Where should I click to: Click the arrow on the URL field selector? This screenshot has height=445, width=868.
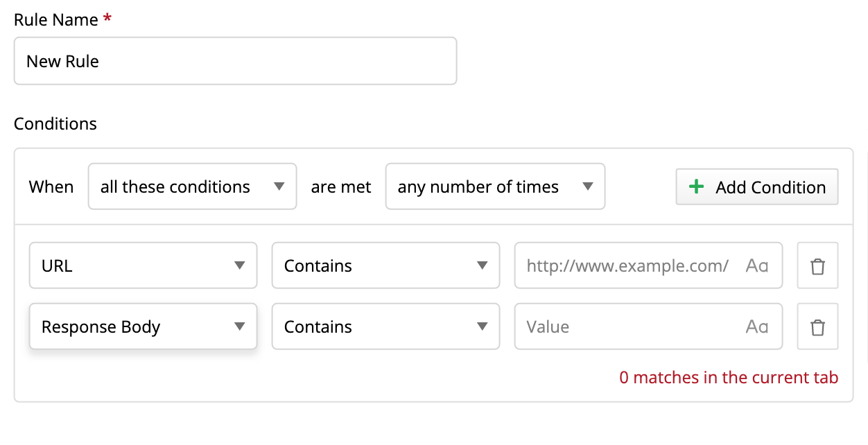(x=239, y=265)
